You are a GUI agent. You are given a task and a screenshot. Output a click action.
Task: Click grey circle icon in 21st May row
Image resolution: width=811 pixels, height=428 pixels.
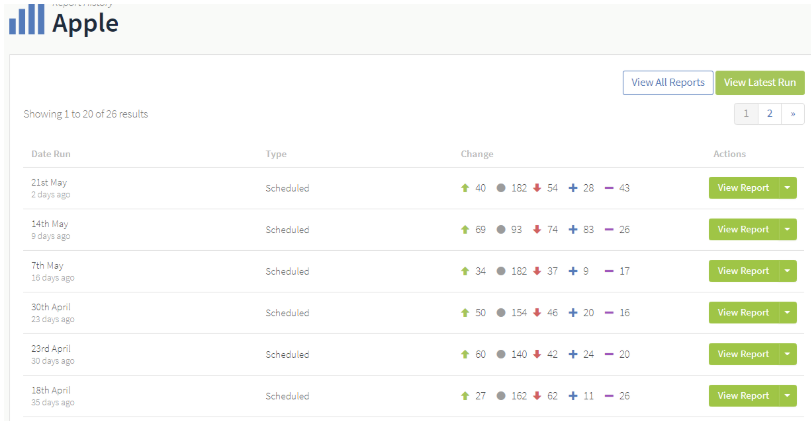pos(501,188)
